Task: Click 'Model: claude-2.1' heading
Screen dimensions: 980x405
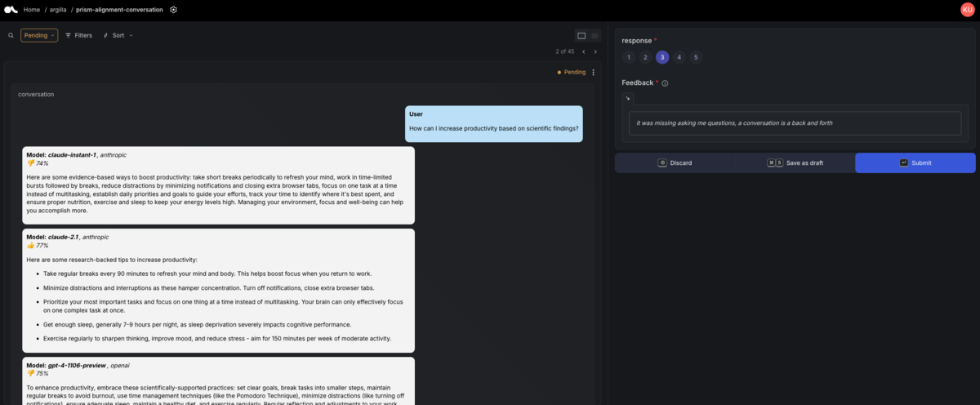Action: point(53,237)
